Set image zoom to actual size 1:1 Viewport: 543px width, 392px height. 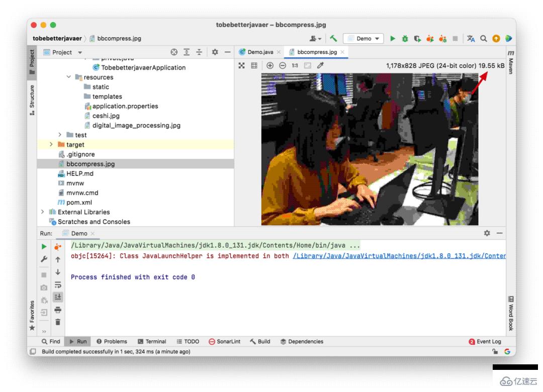click(x=295, y=65)
